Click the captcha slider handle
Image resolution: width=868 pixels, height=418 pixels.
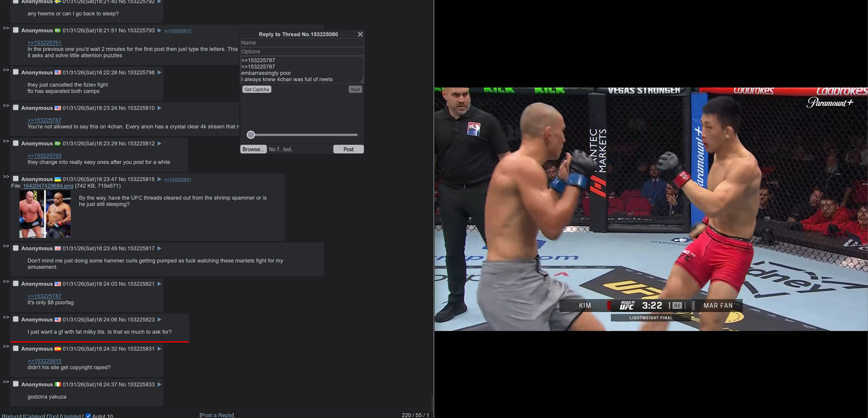click(251, 135)
